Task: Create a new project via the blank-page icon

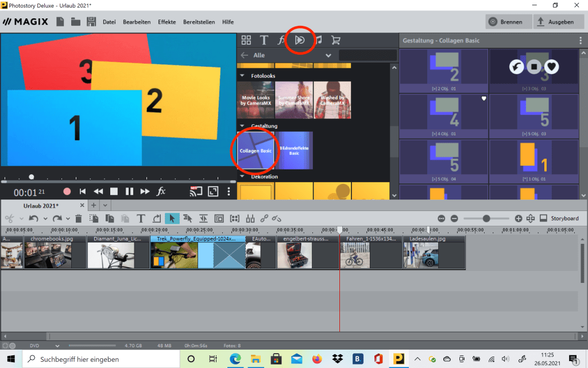Action: pos(60,22)
